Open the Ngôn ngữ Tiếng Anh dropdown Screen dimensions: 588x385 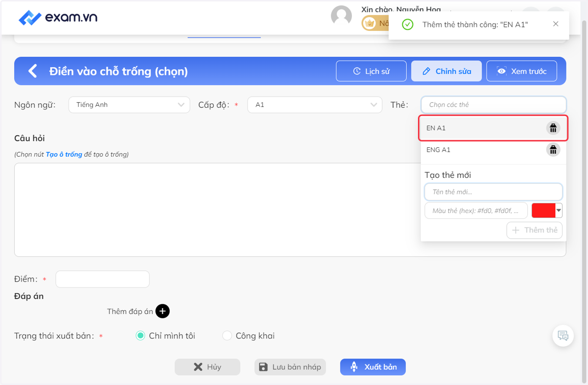tap(129, 105)
